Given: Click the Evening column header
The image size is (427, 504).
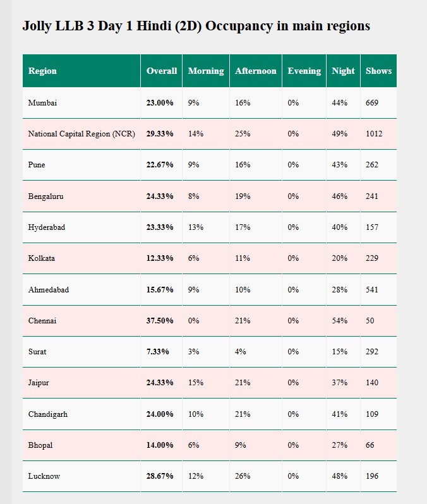Looking at the screenshot, I should (304, 71).
